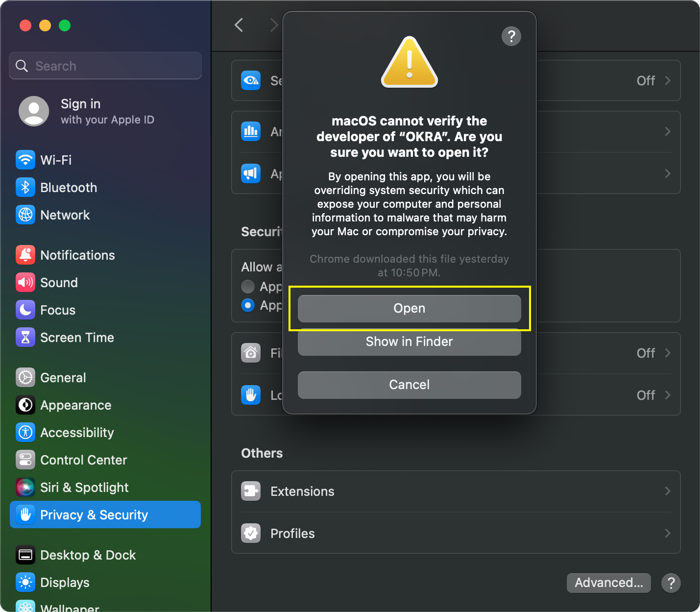Open the Analytics row chevron
The width and height of the screenshot is (700, 612).
click(668, 131)
